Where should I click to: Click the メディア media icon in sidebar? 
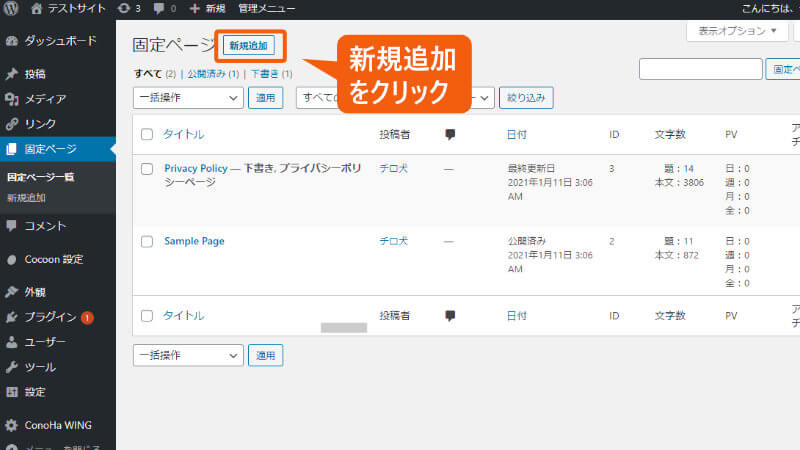[12, 99]
